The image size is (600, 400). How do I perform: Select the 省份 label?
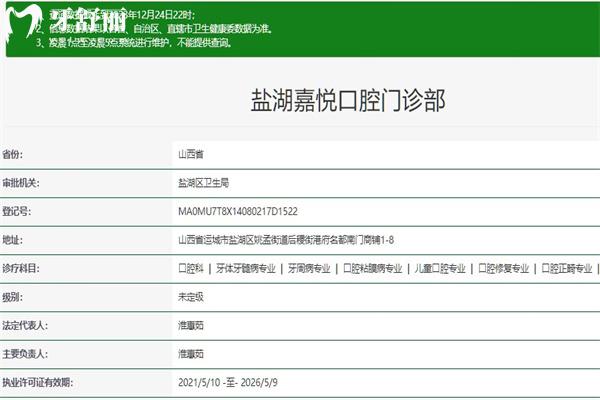tap(13, 154)
